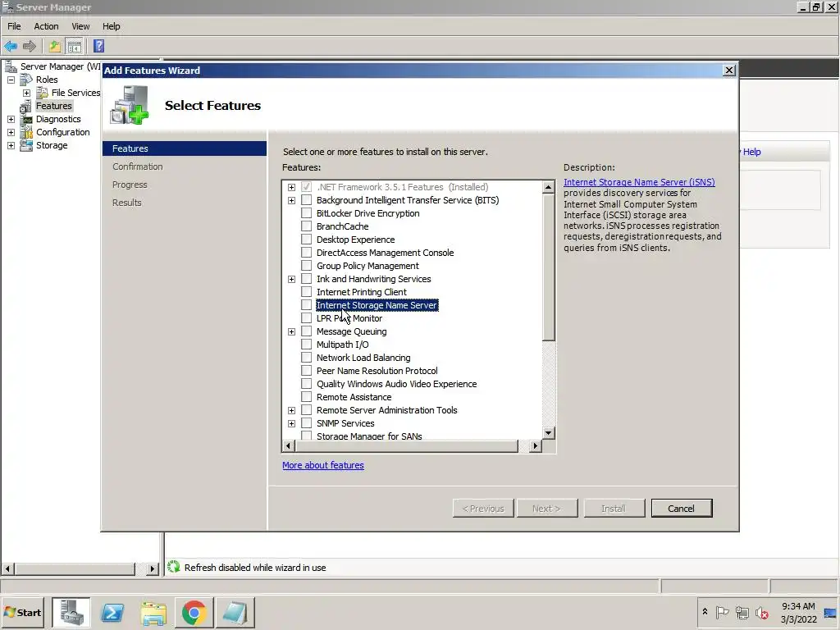Tick the Internet Printing Client checkbox
Screen dimensions: 840x630
pyautogui.click(x=307, y=292)
